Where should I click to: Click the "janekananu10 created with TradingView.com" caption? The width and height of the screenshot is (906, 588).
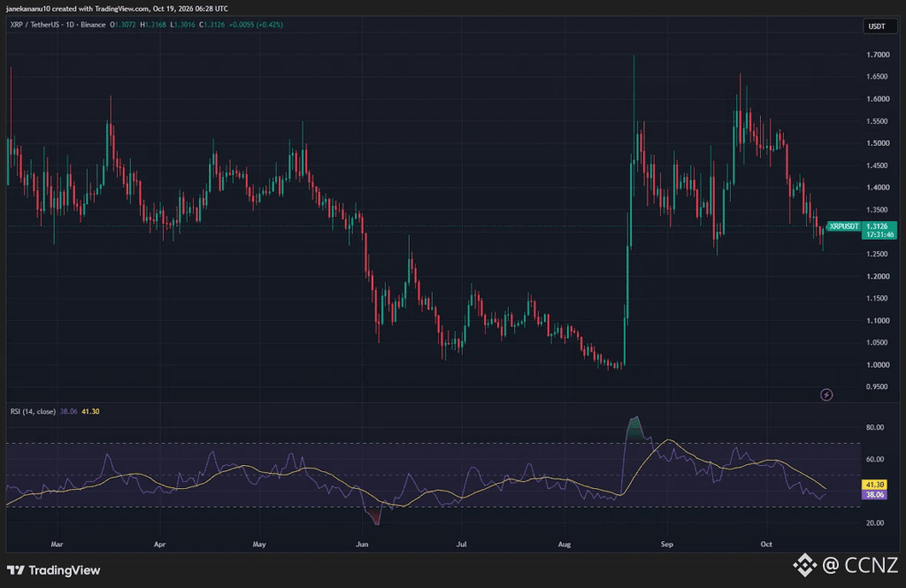pyautogui.click(x=78, y=9)
